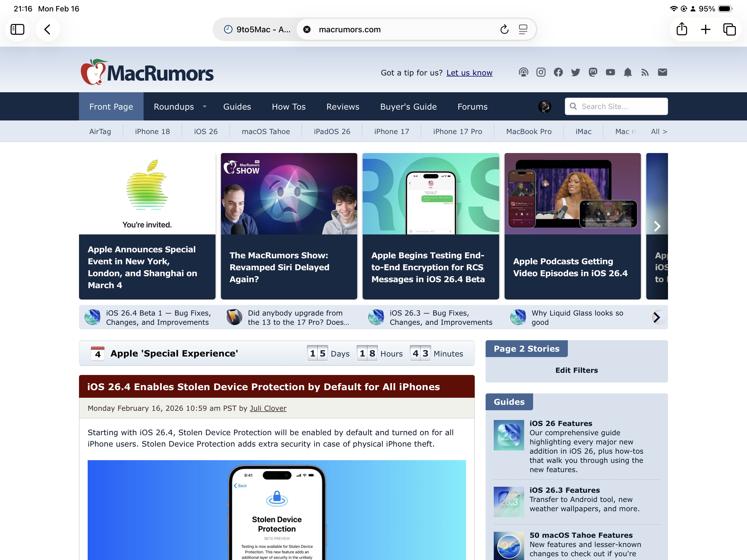Advance the featured stories carousel

coord(657,226)
